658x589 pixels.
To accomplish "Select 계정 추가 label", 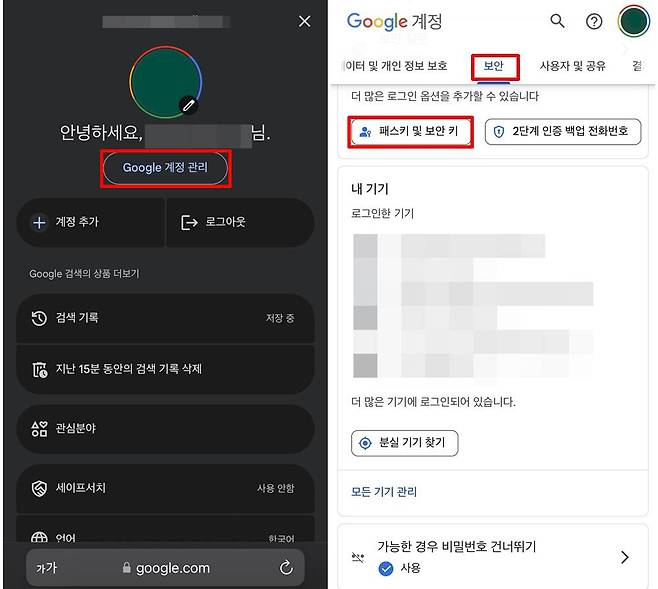I will [x=77, y=222].
